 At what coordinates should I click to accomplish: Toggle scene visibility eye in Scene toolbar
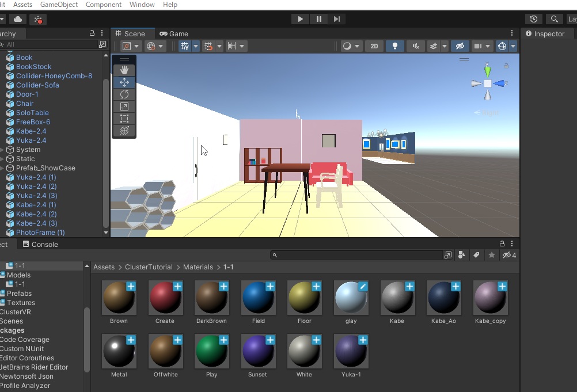point(459,46)
